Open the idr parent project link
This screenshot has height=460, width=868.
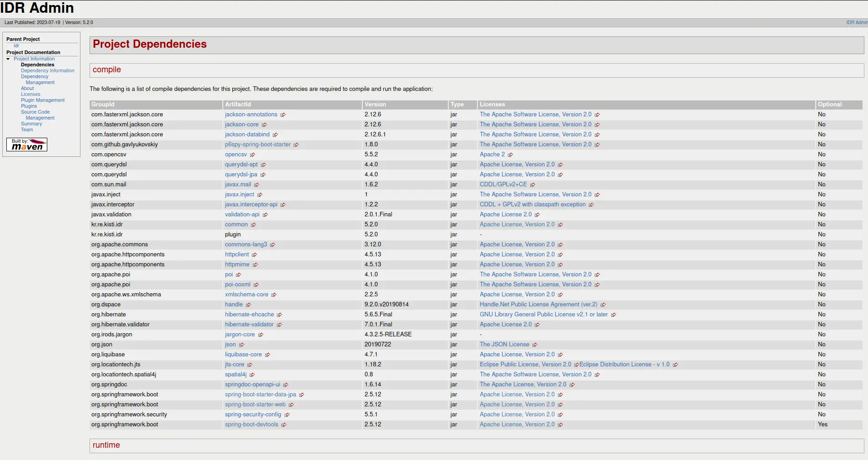coord(16,45)
